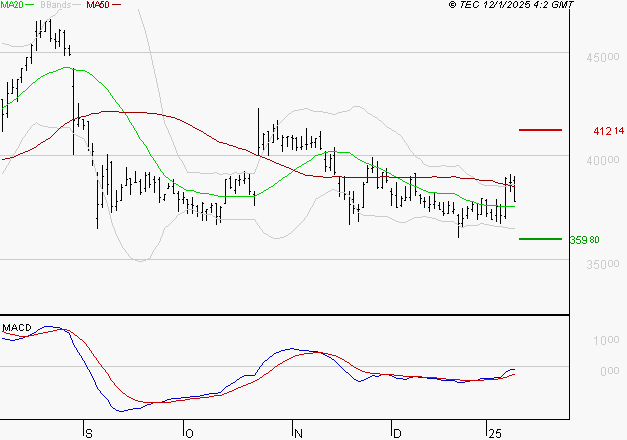Click the green support level line
The width and height of the screenshot is (627, 440).
pos(540,239)
